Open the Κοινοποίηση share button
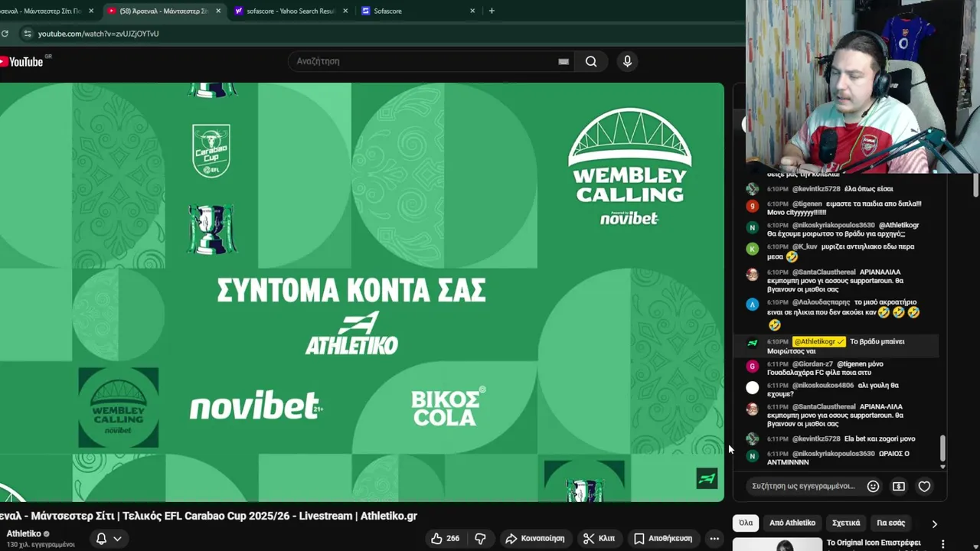980x551 pixels. [535, 538]
